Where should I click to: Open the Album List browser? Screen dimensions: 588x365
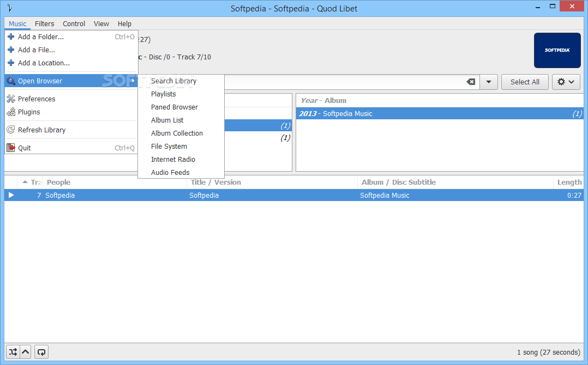(181, 120)
